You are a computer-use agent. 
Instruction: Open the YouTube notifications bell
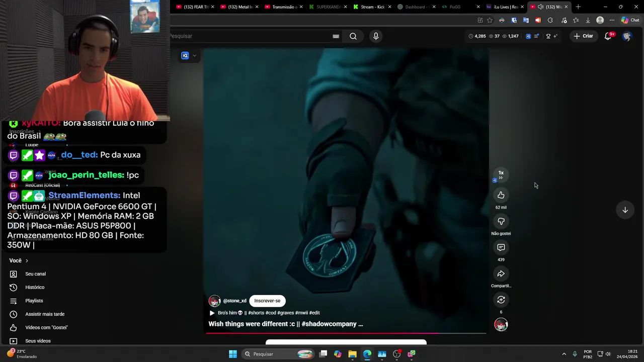(608, 36)
